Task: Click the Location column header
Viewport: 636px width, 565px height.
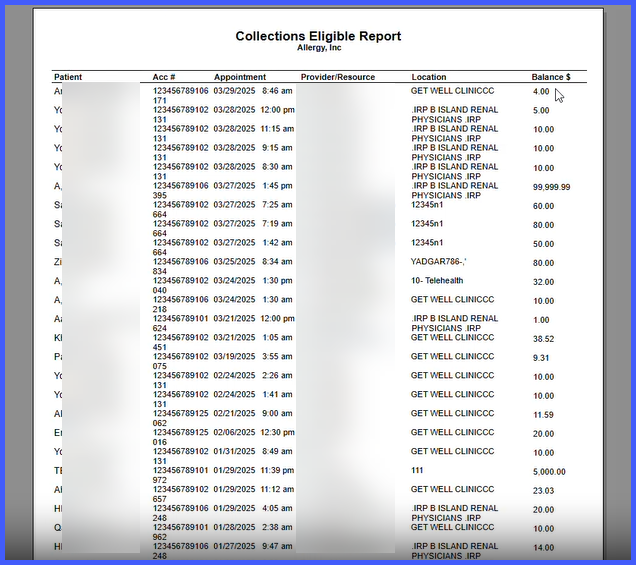Action: pos(429,77)
